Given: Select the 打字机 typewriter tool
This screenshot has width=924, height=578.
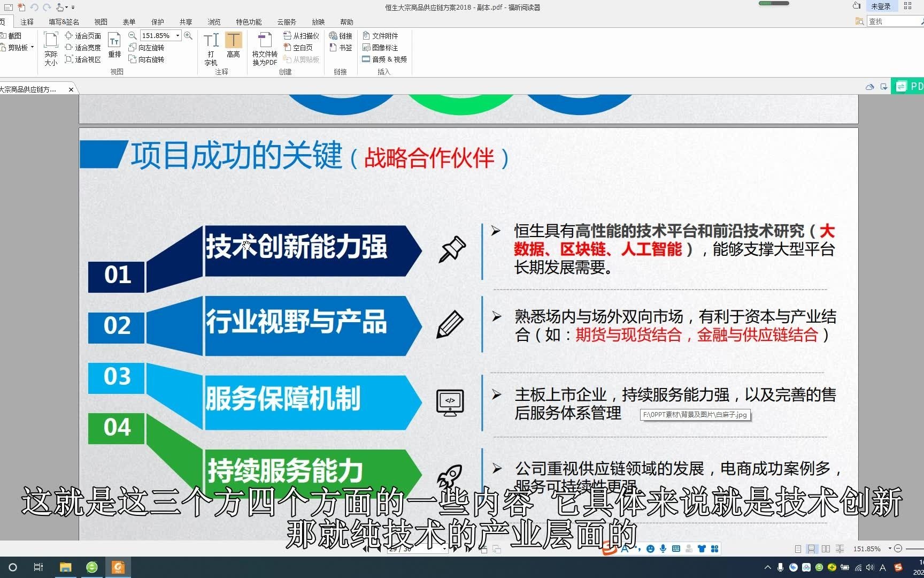Looking at the screenshot, I should click(x=211, y=49).
